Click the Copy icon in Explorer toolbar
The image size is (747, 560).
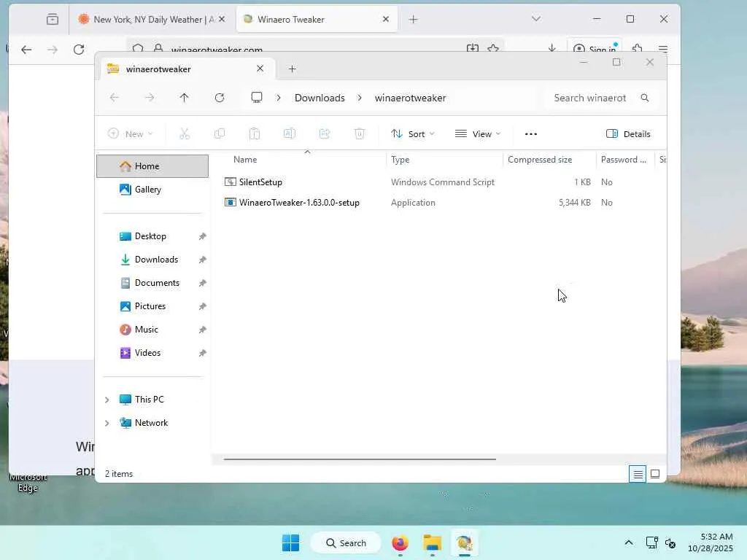click(220, 134)
